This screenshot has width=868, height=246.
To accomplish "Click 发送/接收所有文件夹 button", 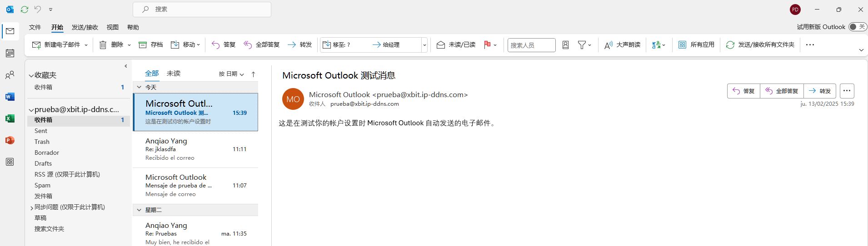I will (x=760, y=44).
